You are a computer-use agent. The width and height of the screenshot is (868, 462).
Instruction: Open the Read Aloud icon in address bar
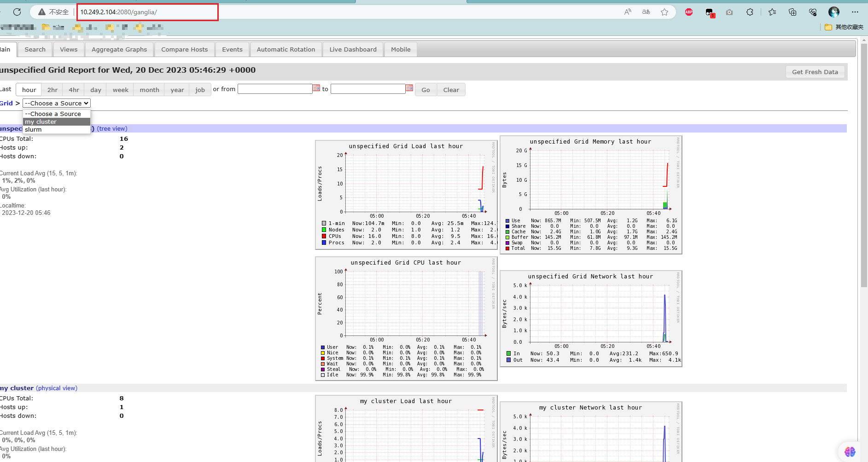point(628,12)
